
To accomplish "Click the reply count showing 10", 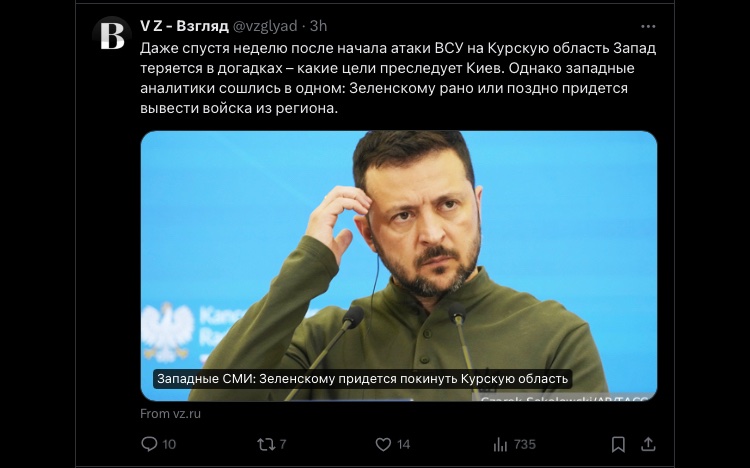I will coord(169,445).
